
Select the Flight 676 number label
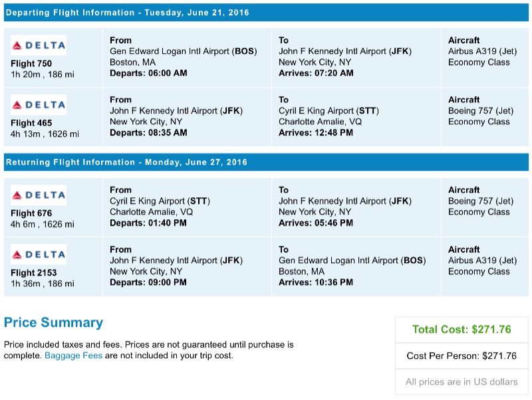[x=31, y=213]
